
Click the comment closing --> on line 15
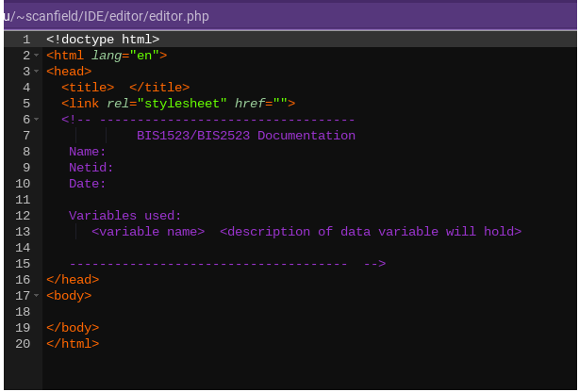pyautogui.click(x=374, y=264)
